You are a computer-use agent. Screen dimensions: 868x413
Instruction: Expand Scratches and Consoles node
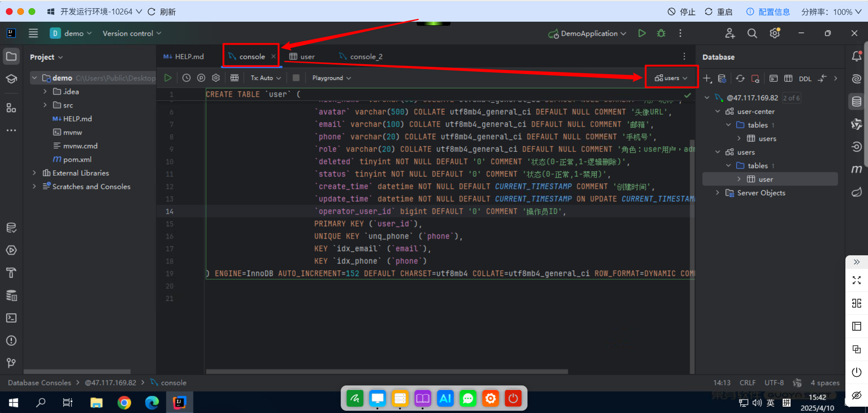click(34, 186)
